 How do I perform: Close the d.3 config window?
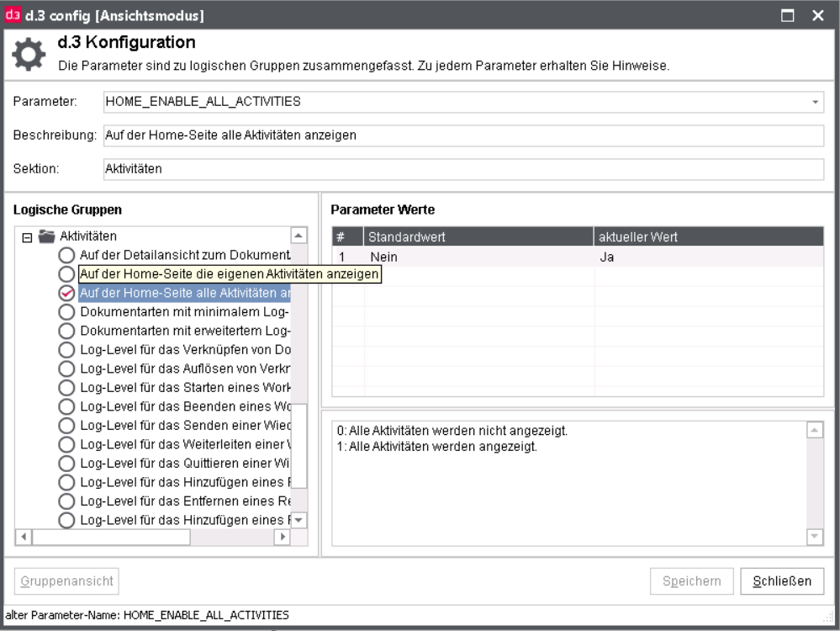[818, 15]
